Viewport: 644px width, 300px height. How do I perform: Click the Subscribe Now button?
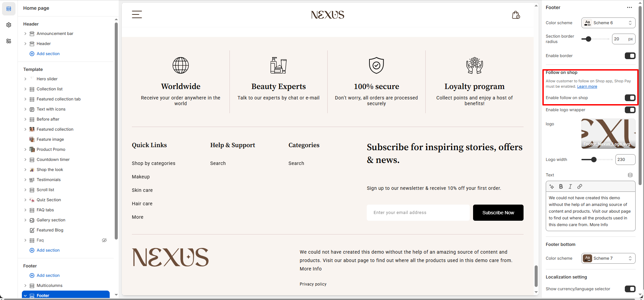pos(498,213)
